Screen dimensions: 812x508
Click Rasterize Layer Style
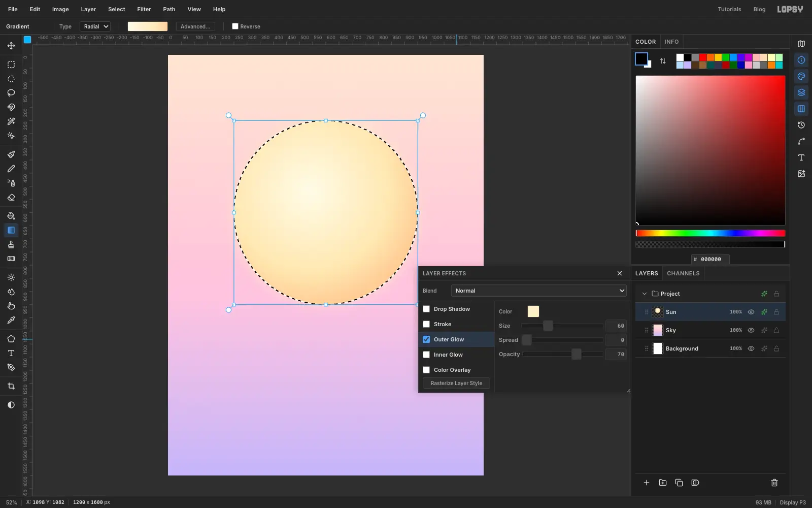click(x=456, y=383)
